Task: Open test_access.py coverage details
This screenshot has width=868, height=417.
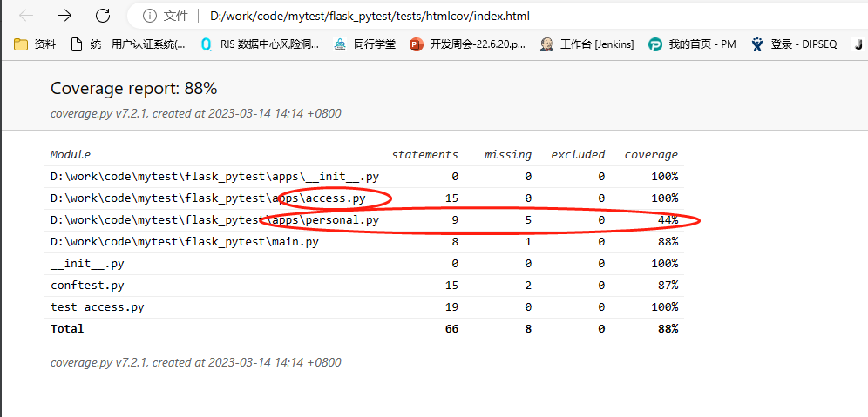Action: [x=98, y=307]
